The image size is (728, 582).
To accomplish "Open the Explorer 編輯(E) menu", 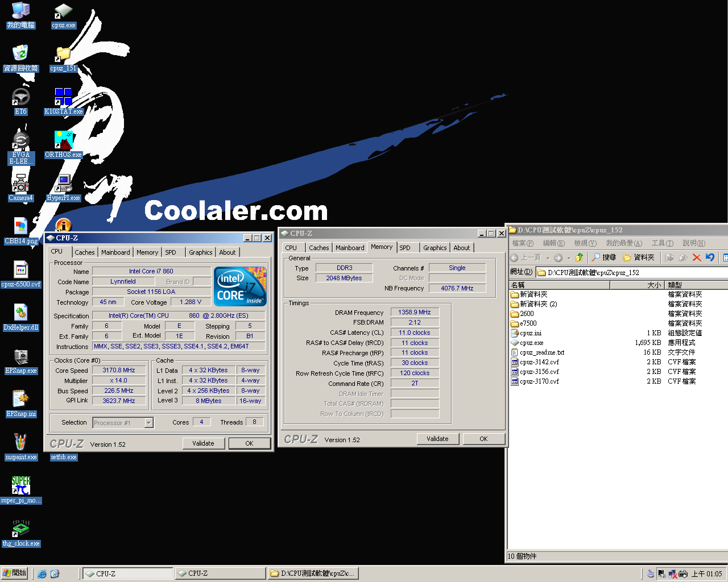I will (553, 243).
